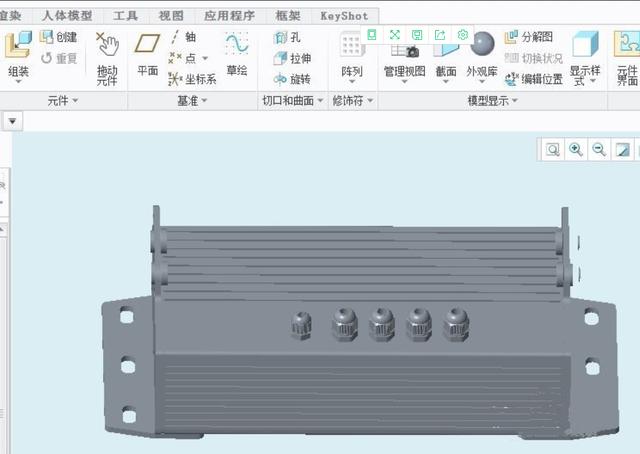
Task: Expand the 点 point dropdown arrow
Action: pos(205,58)
